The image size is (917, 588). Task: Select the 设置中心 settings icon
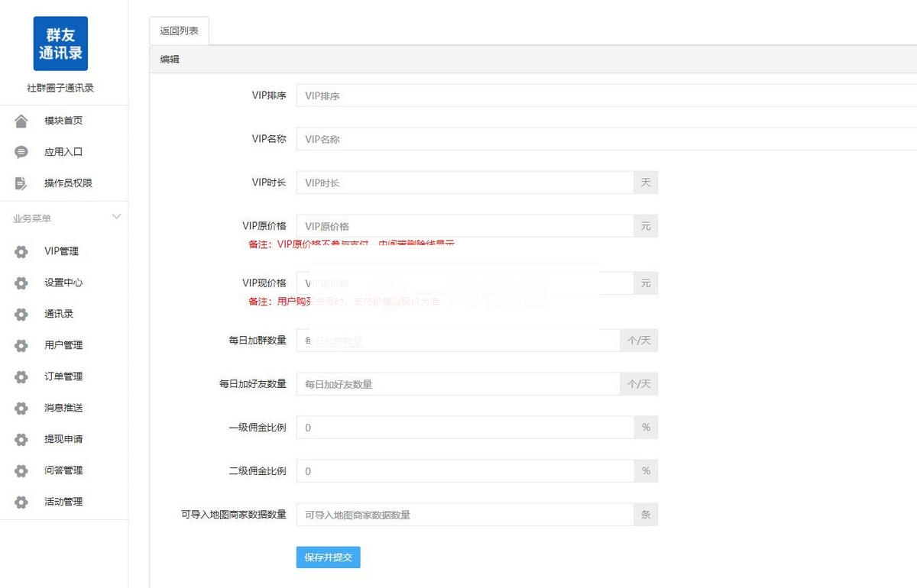[x=21, y=283]
